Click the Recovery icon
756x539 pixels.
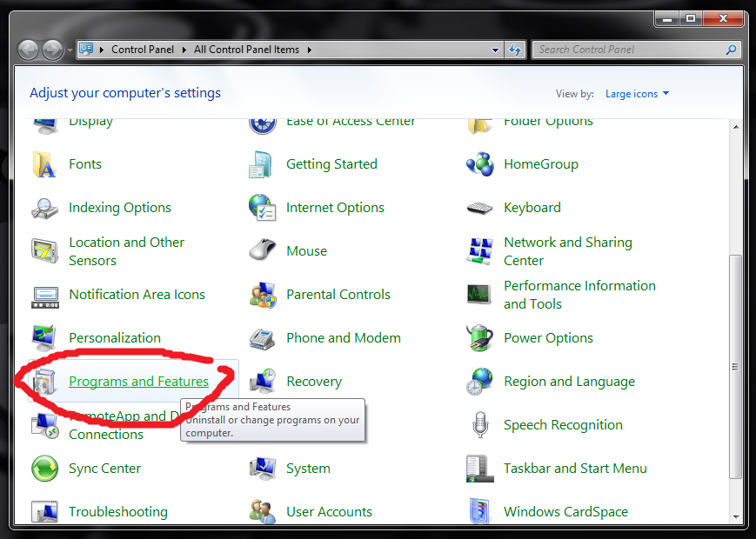click(x=262, y=381)
